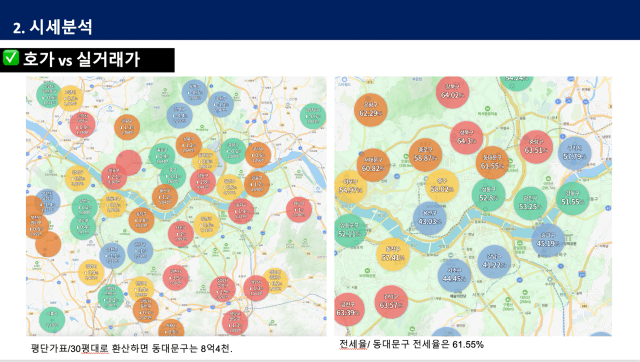Screen dimensions: 640x362
Task: Select the blue 44.45% bubble
Action: [x=454, y=275]
